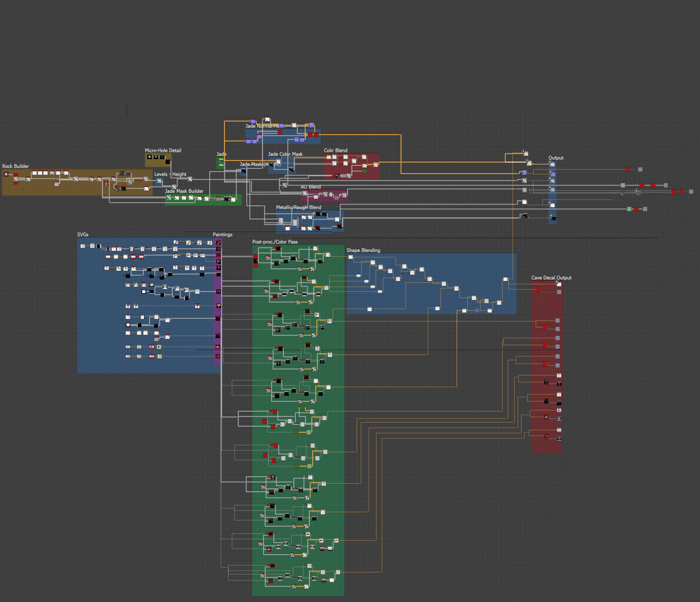Screen dimensions: 700x602
Task: Select the Post-proc./Color Pass frame title
Action: point(275,242)
